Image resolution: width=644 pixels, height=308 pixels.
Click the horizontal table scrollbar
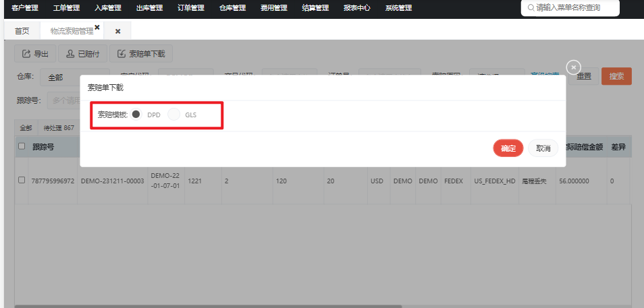click(x=208, y=307)
